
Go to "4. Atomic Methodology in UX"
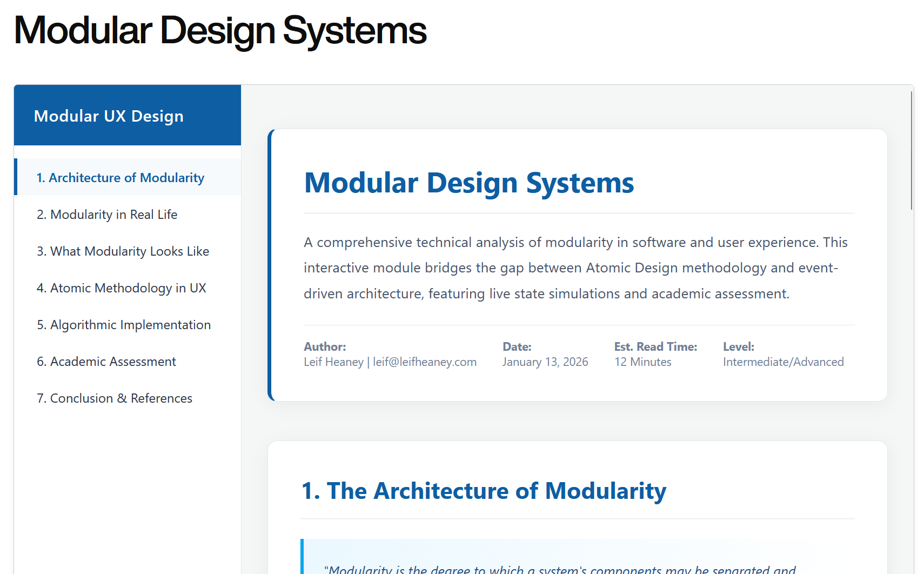coord(121,288)
